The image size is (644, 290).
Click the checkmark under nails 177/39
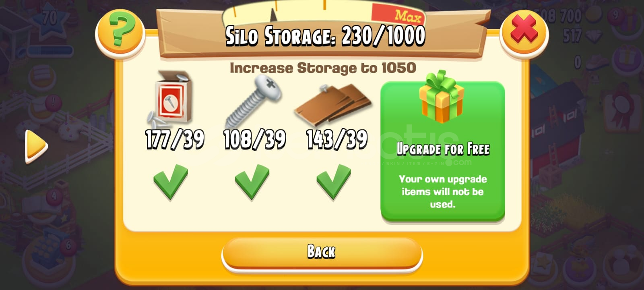[171, 182]
